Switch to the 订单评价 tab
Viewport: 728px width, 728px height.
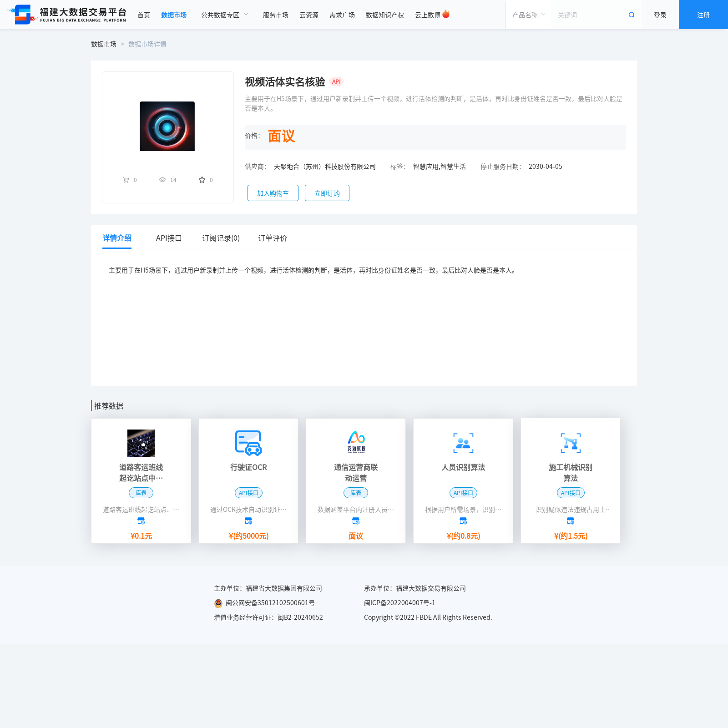click(x=273, y=238)
